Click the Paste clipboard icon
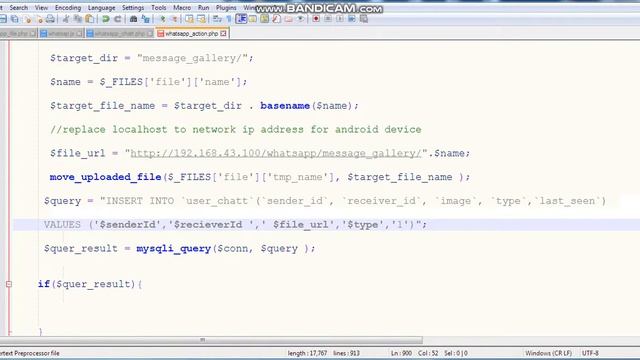This screenshot has height=360, width=640. point(90,19)
